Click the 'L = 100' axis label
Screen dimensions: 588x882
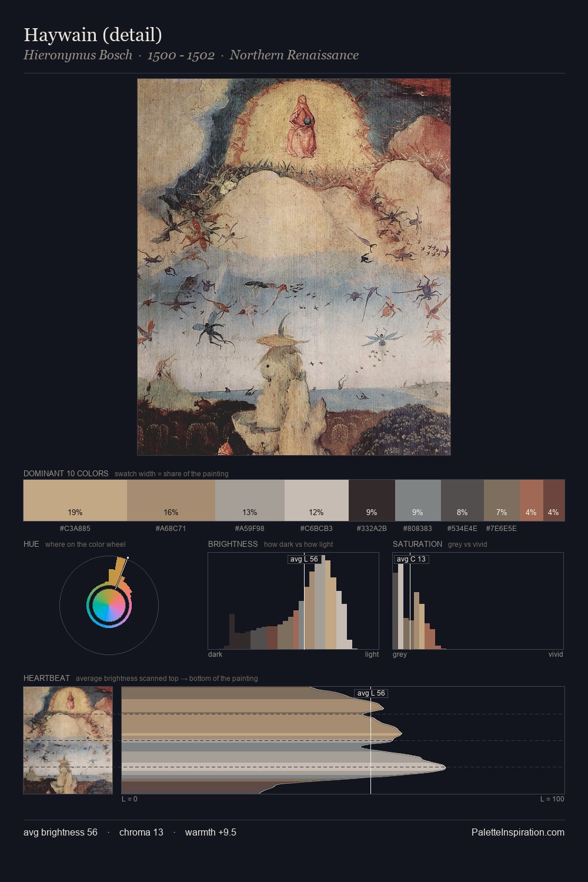[552, 799]
